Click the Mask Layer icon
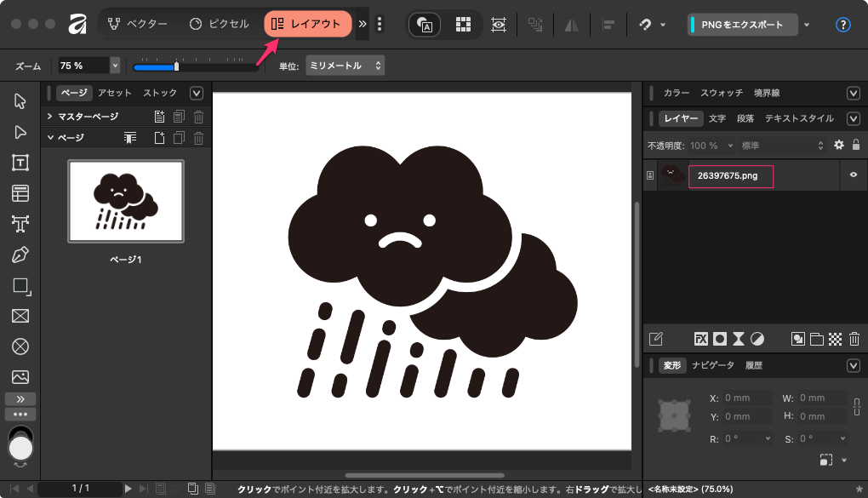 click(x=720, y=339)
